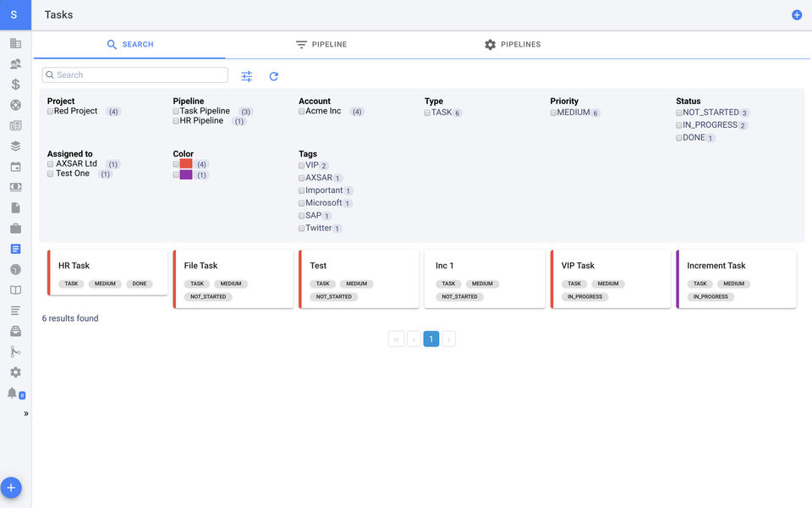Go to next page of results
Viewport: 812px width, 508px height.
pos(449,340)
